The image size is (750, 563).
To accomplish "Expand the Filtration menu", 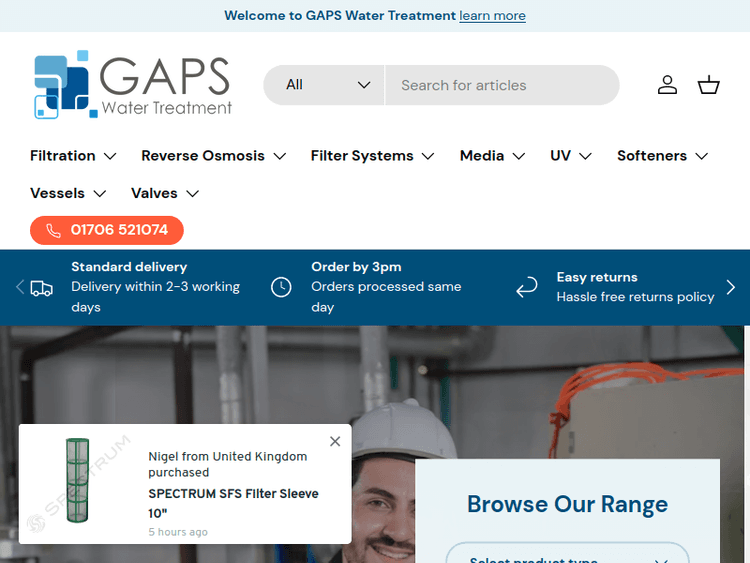I will tap(73, 156).
